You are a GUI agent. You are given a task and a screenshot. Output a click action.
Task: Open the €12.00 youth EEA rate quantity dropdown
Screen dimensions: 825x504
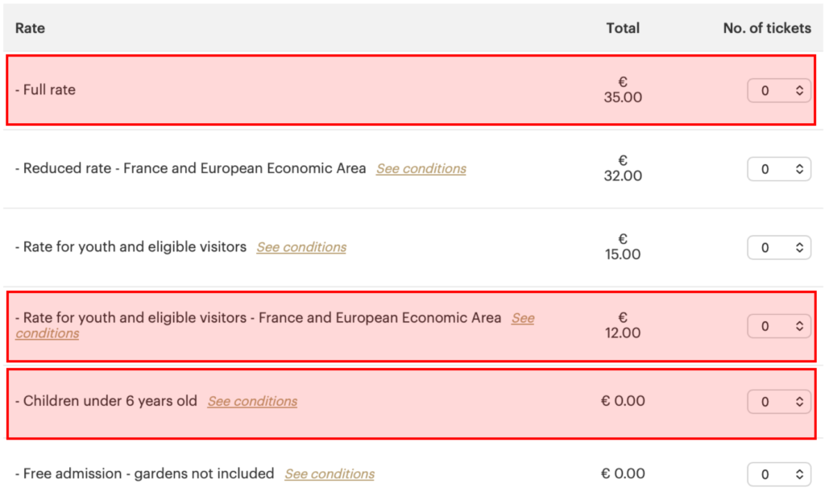(778, 326)
